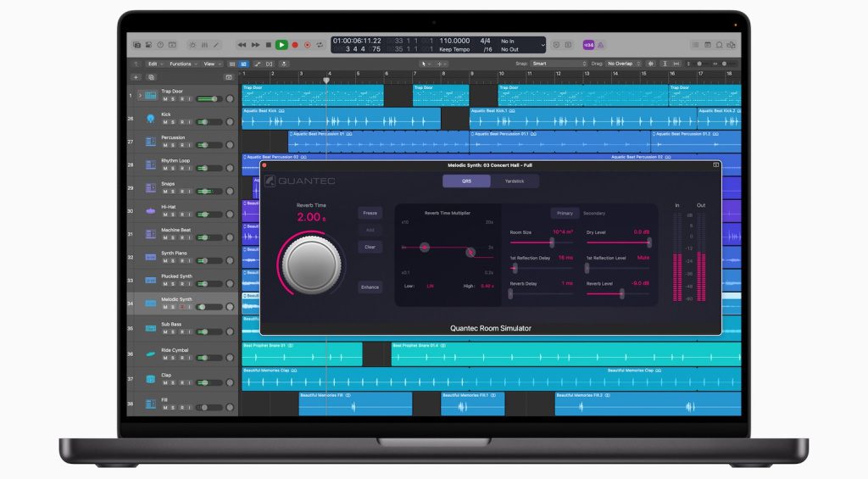Click the Ride Cymbal track icon
Screen dimensions: 868x479
151,354
